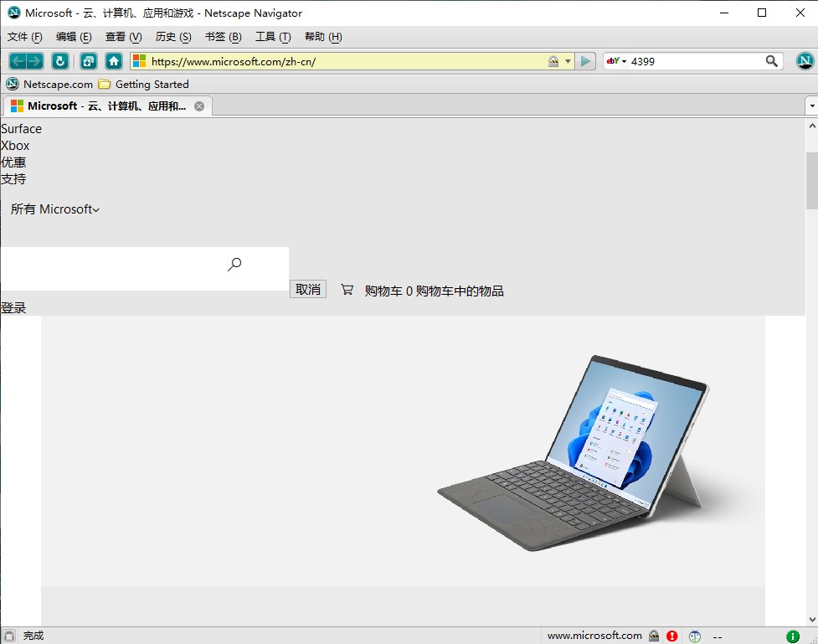Click the 完成 status text
This screenshot has width=818, height=644.
pos(33,636)
